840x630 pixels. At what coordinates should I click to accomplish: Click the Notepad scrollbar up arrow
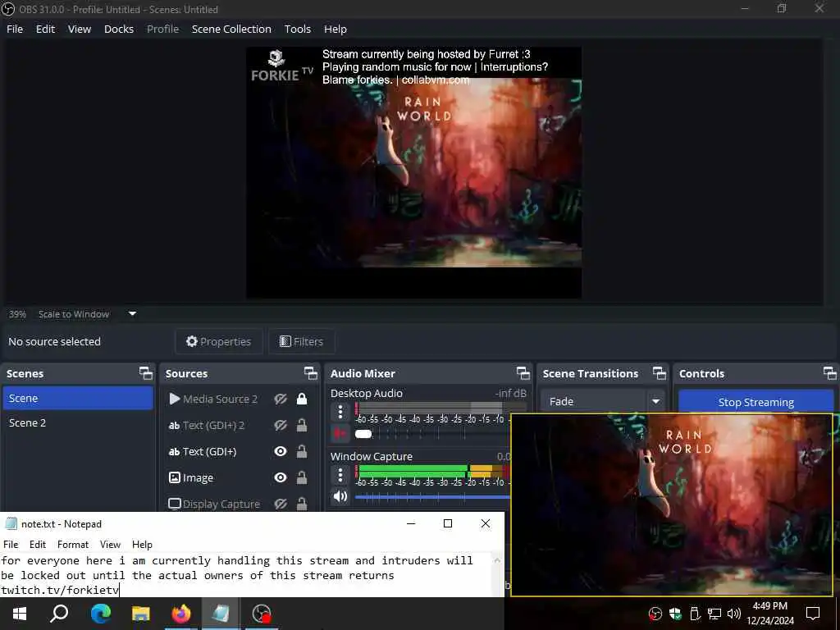(x=497, y=560)
